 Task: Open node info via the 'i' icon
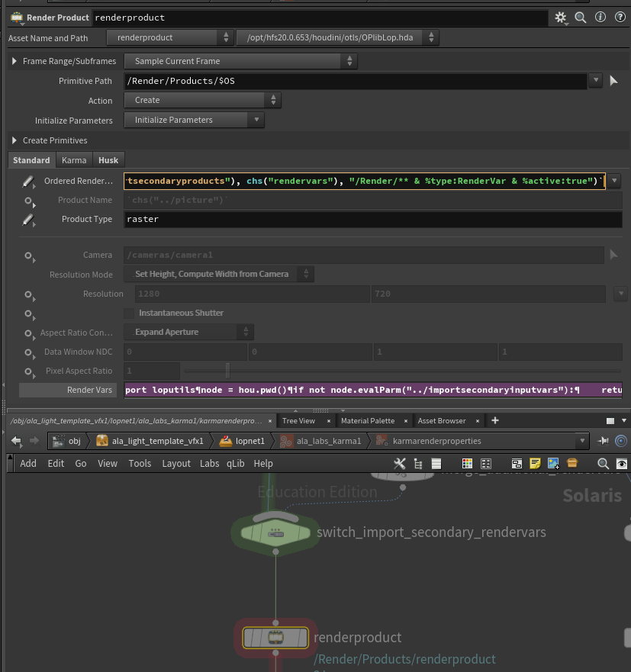600,17
